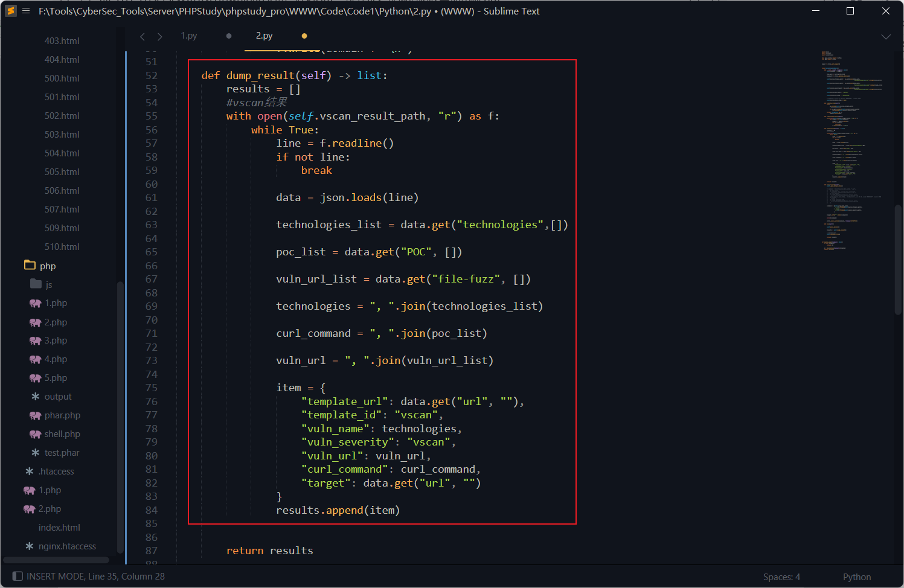Click the forward arrow beside the tabs
The height and width of the screenshot is (588, 904).
pyautogui.click(x=159, y=37)
